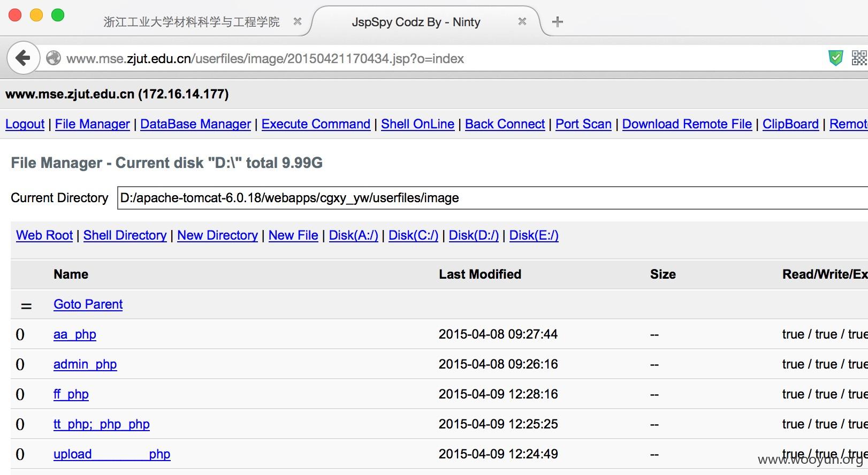Switch to Disk(C:/) drive
The image size is (868, 475).
click(413, 235)
